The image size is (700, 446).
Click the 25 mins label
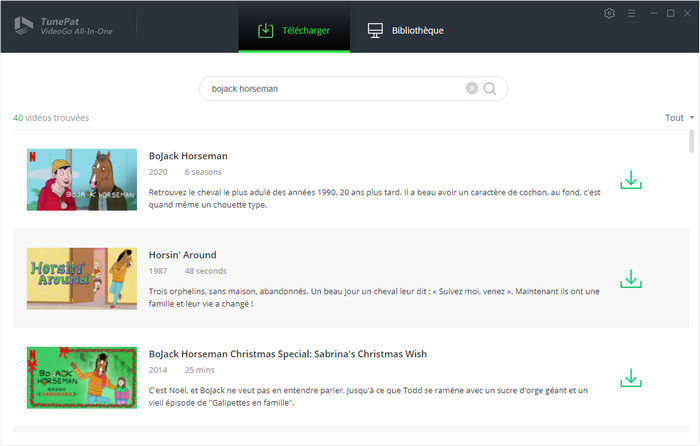(x=200, y=370)
